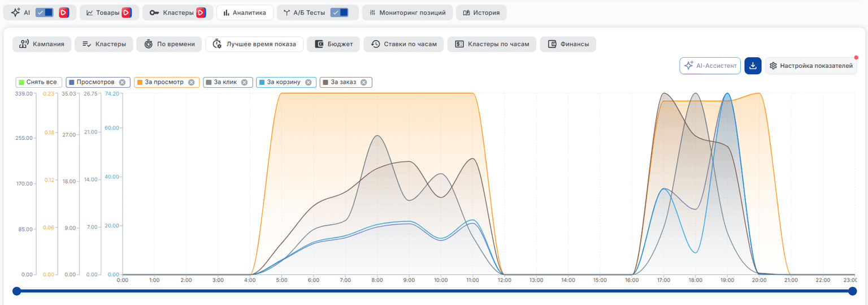Click the red video icon next to the AI toggle
Viewport: 868px width, 305px height.
[x=64, y=12]
